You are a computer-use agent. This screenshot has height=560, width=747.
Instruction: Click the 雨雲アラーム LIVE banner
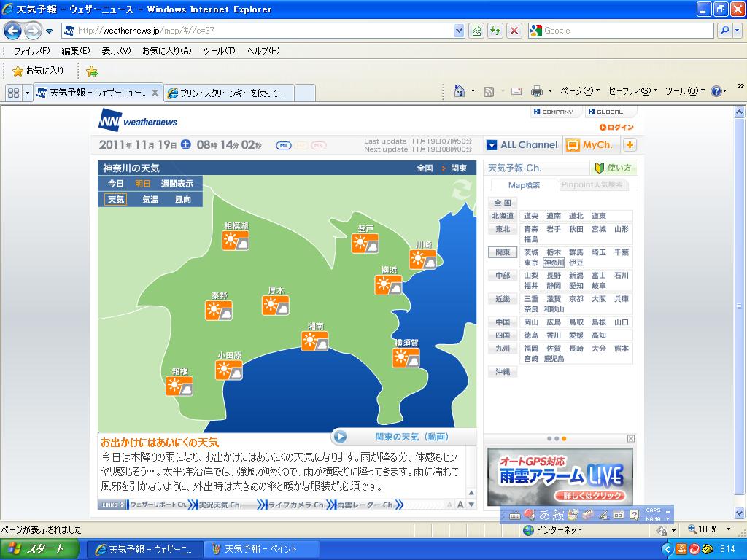560,477
